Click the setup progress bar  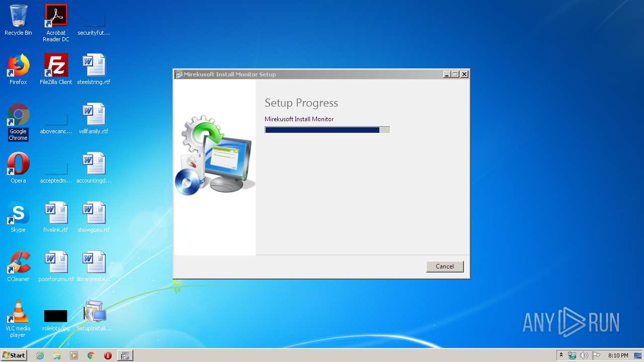point(327,130)
